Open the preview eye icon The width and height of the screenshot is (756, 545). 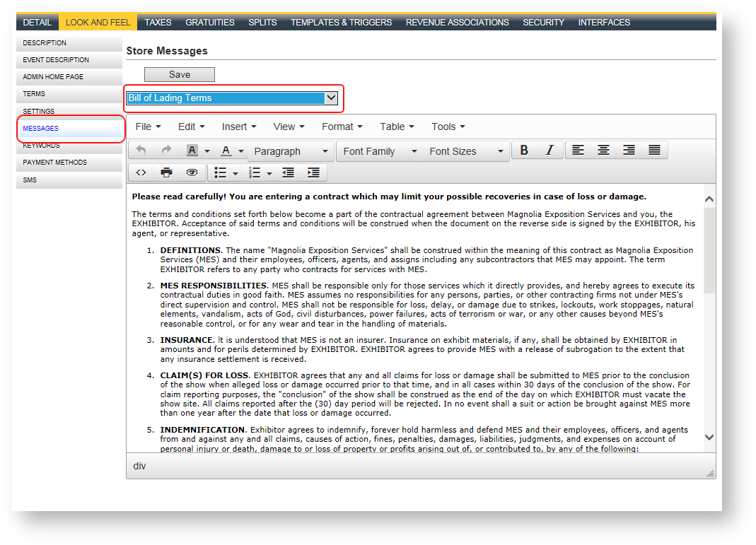(192, 172)
